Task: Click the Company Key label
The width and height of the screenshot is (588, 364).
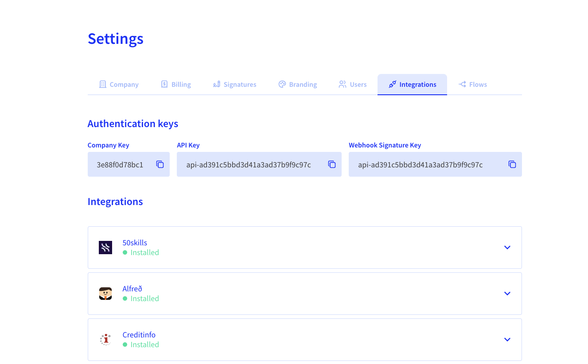Action: tap(109, 145)
